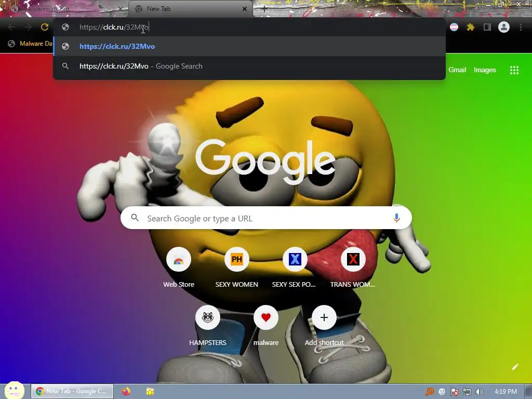Choose the Google Search suggestion for clck.ru
This screenshot has width=532, height=399.
click(249, 66)
